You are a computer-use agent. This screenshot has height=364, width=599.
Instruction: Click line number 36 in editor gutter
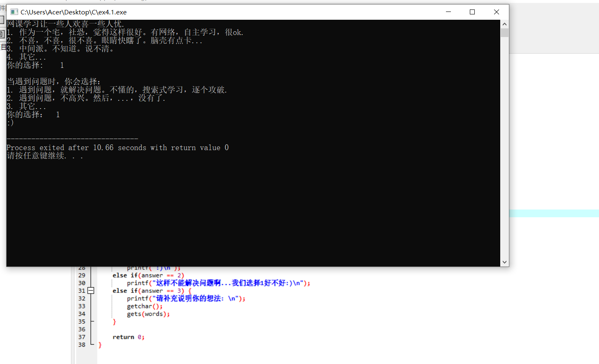[82, 329]
